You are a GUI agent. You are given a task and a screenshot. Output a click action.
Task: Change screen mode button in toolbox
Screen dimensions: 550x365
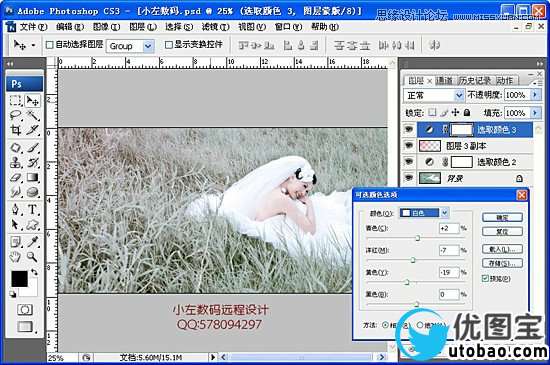coord(25,327)
